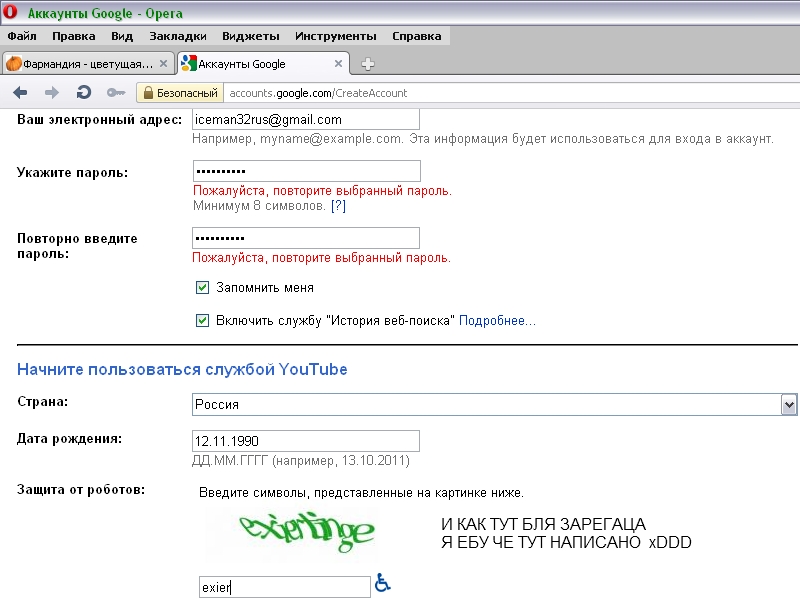The height and width of the screenshot is (600, 800).
Task: Click the Повторно введите пароль field
Action: (x=306, y=238)
